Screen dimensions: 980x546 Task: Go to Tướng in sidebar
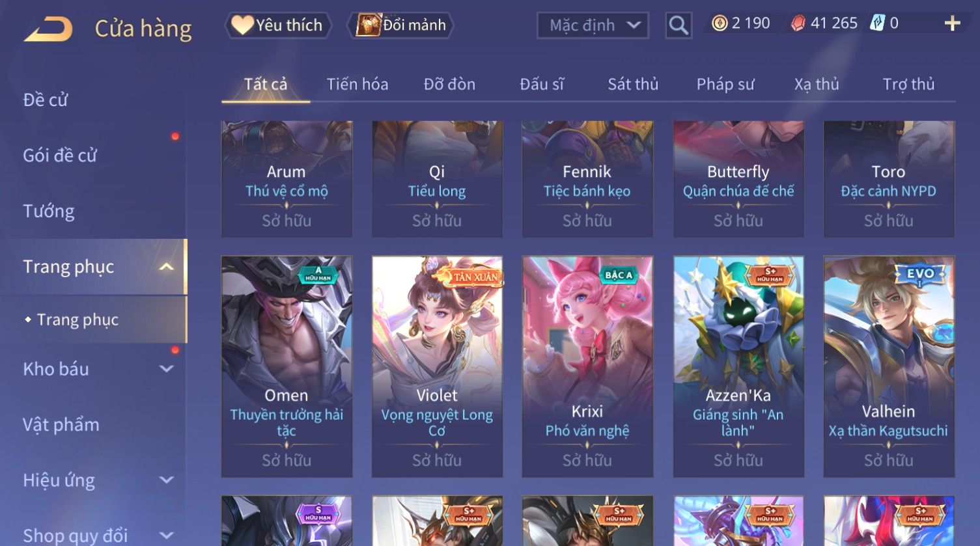pyautogui.click(x=49, y=211)
